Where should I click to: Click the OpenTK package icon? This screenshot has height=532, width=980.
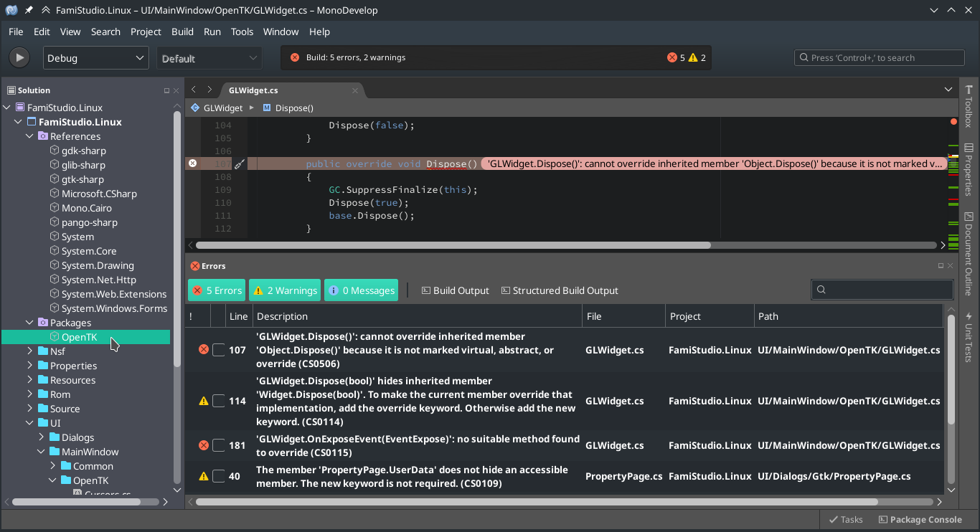click(x=55, y=337)
